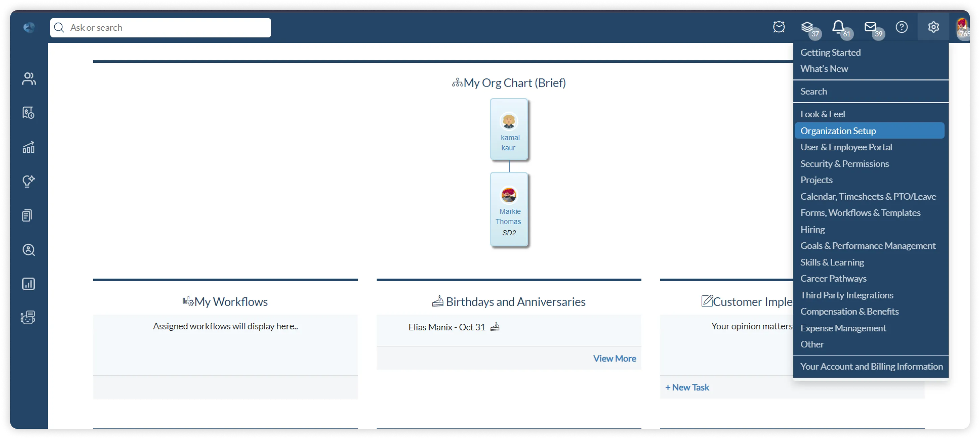Click the settings gear dropdown

coord(933,27)
